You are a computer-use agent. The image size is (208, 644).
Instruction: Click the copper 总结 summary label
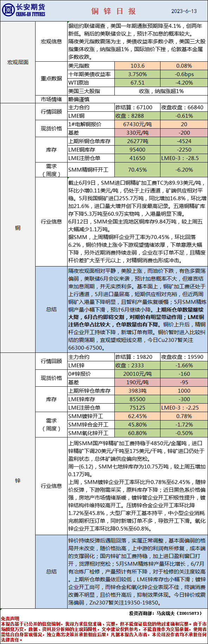pos(51,309)
